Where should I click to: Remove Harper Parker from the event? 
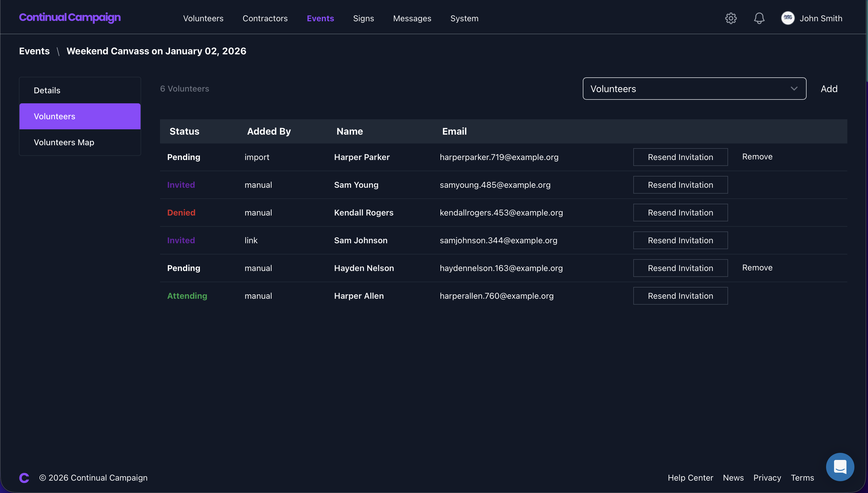tap(757, 156)
